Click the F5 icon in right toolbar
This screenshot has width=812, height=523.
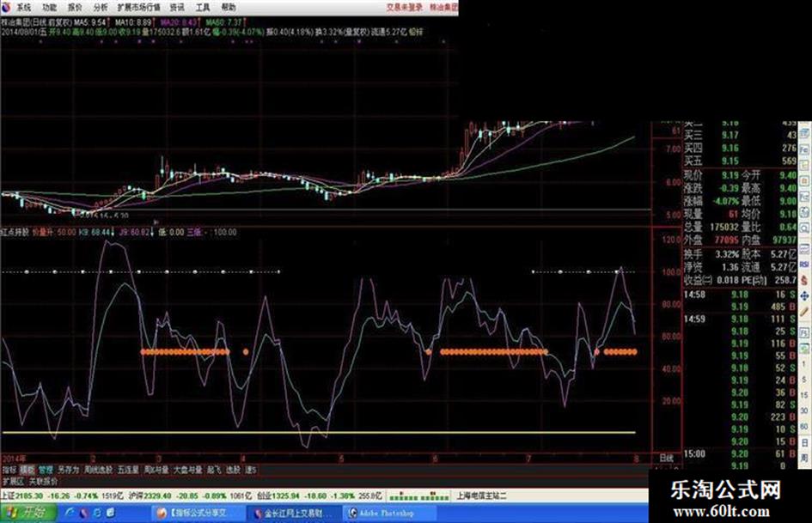[805, 332]
